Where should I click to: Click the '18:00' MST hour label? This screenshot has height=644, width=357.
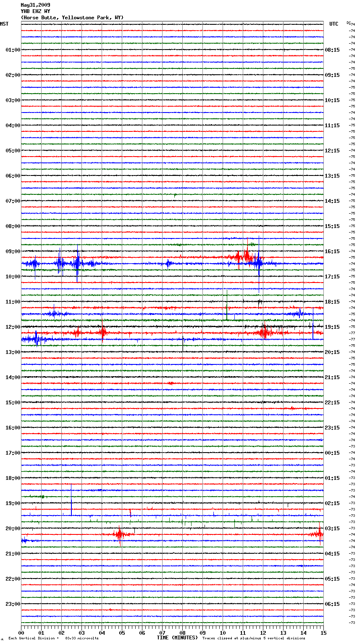pos(13,478)
